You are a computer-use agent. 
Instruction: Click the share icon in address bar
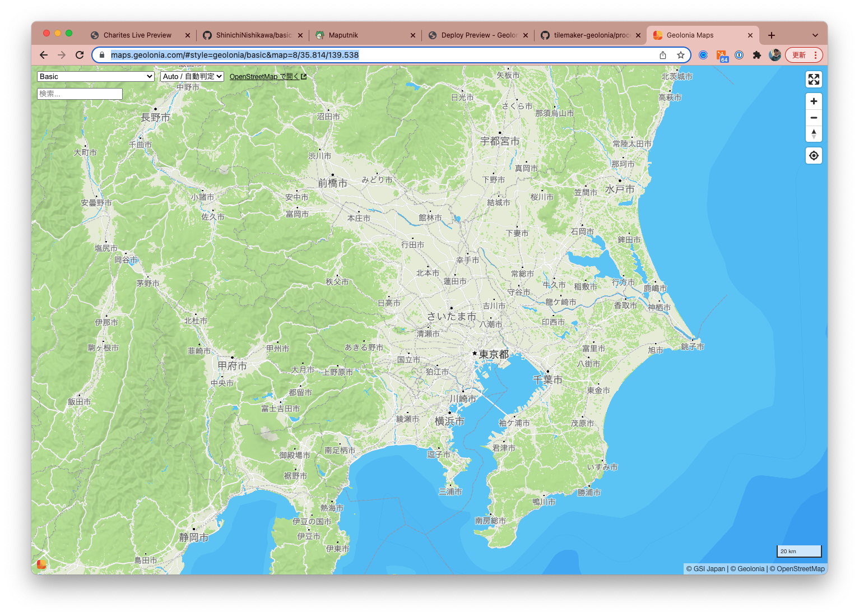[x=663, y=55]
